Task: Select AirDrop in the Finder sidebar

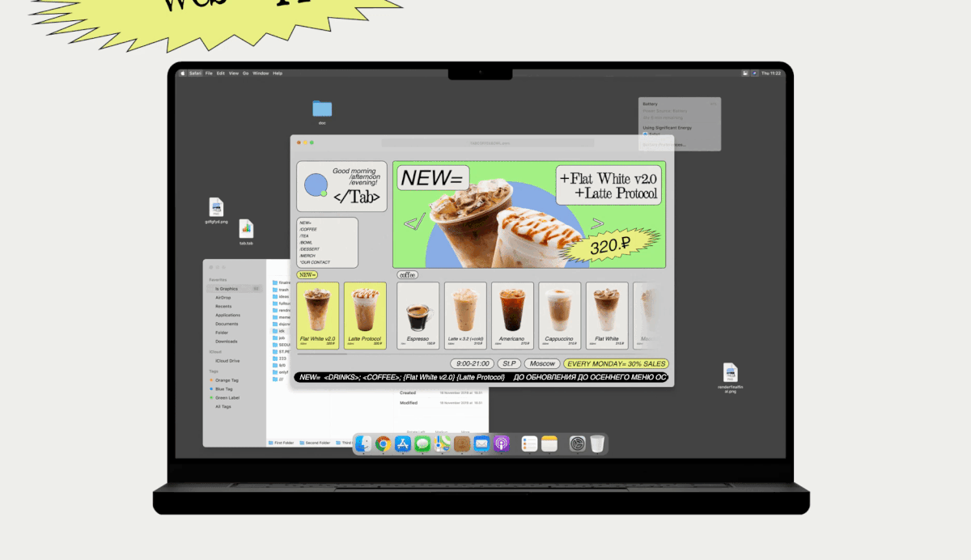Action: coord(223,298)
